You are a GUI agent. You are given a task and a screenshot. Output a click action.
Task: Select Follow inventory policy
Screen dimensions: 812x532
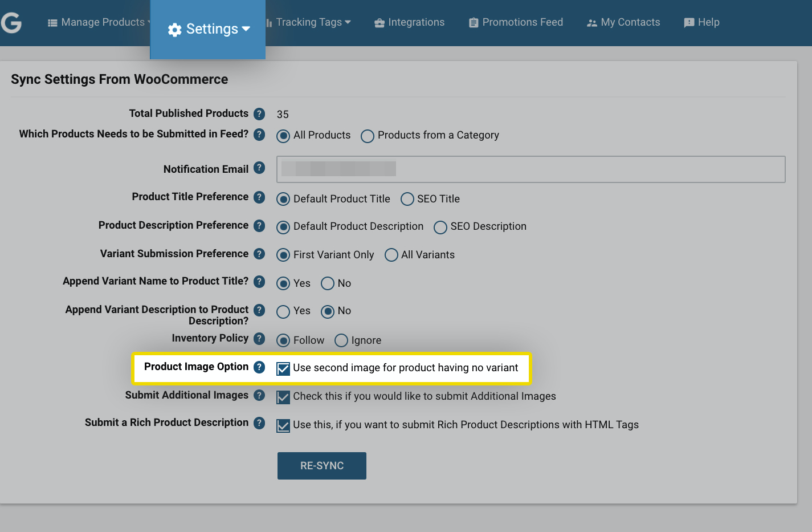283,340
